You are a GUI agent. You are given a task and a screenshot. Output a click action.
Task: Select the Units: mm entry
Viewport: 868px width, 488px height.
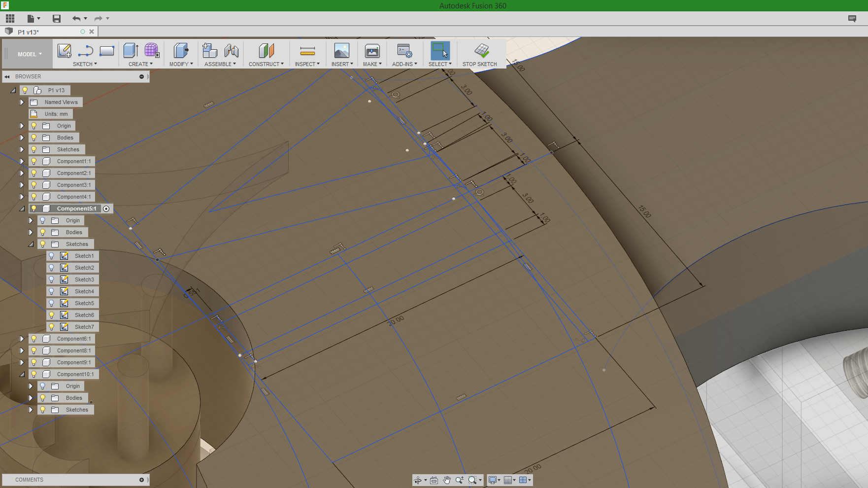(56, 114)
